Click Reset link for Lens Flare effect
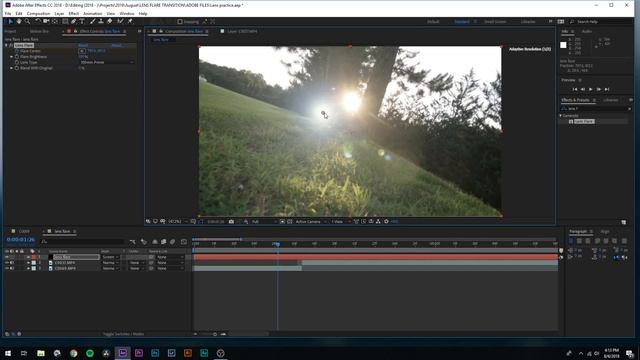640x360 pixels. click(83, 45)
